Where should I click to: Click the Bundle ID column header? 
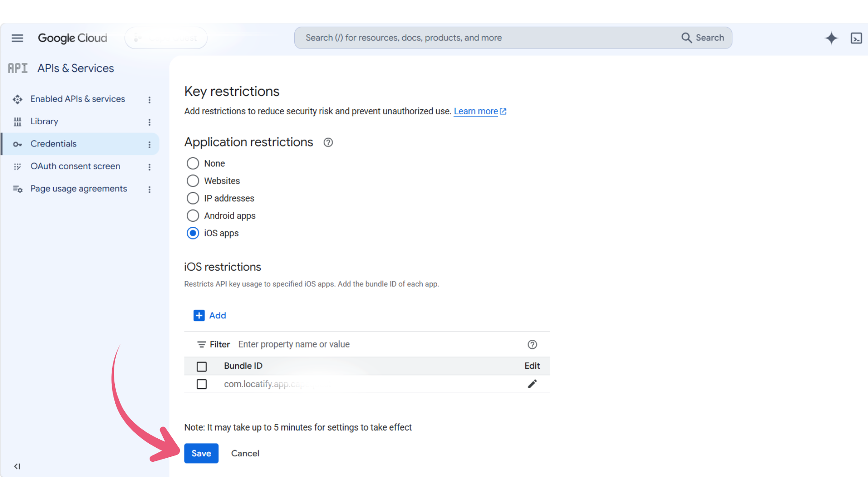[243, 366]
